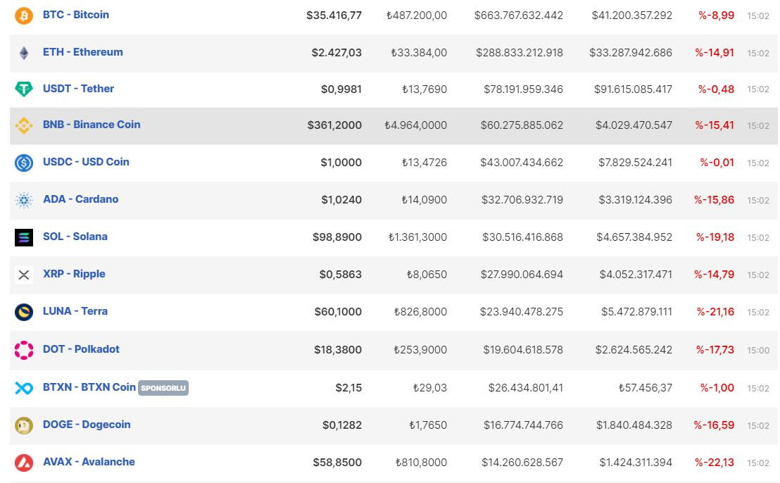Click the Avalanche logo icon
This screenshot has width=780, height=483.
[x=24, y=463]
